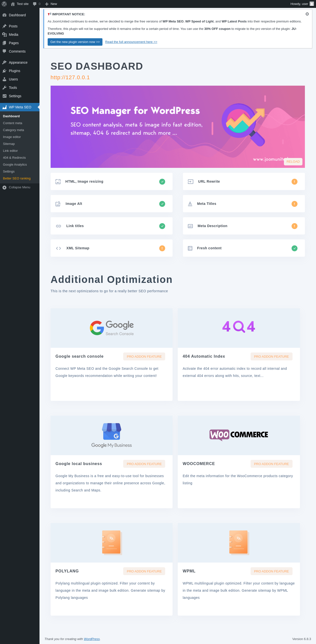Open the Test site home link
Viewport: 316px width, 644px height.
(20, 4)
